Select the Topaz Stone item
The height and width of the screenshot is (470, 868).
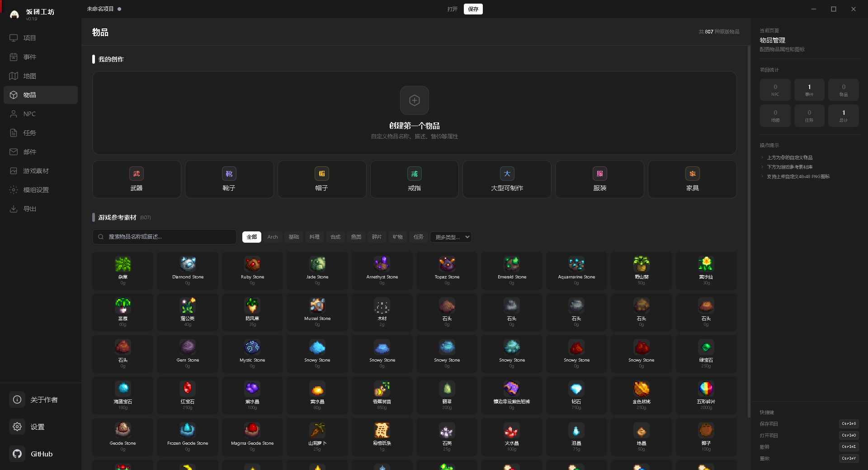447,270
